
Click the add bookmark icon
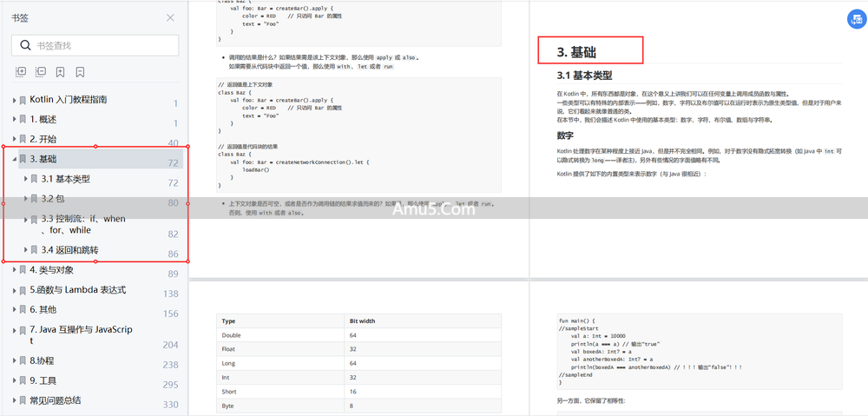pyautogui.click(x=61, y=72)
